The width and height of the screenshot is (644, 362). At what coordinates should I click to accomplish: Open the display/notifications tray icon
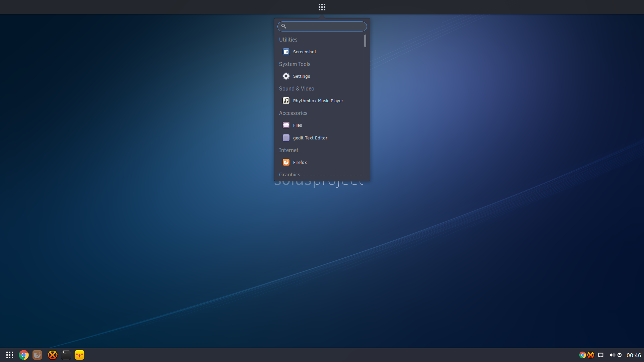tap(601, 355)
